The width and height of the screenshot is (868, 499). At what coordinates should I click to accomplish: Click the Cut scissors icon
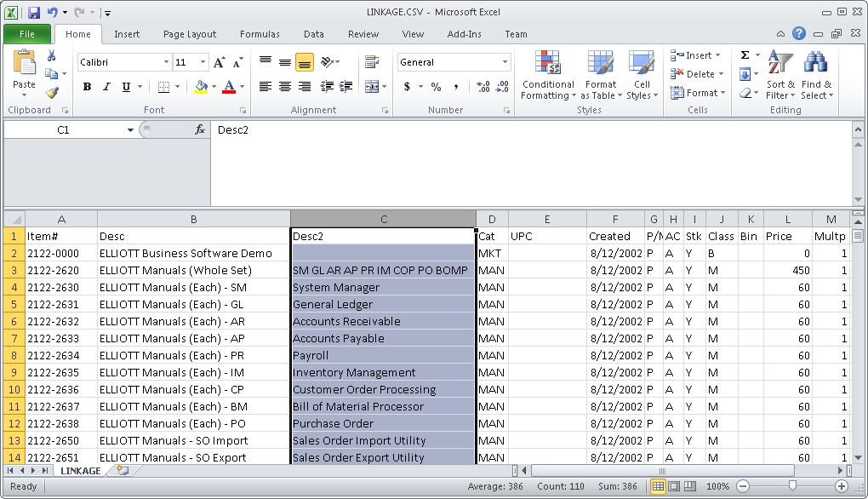click(x=51, y=55)
